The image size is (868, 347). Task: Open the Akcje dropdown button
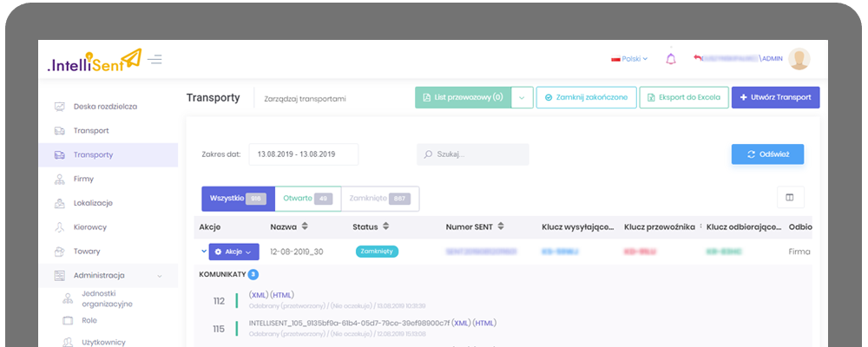233,252
